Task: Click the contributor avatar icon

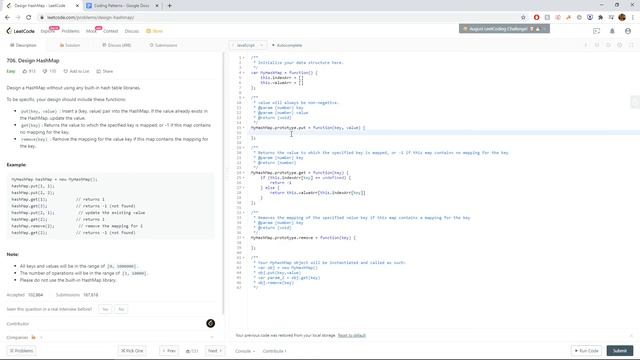Action: click(210, 323)
